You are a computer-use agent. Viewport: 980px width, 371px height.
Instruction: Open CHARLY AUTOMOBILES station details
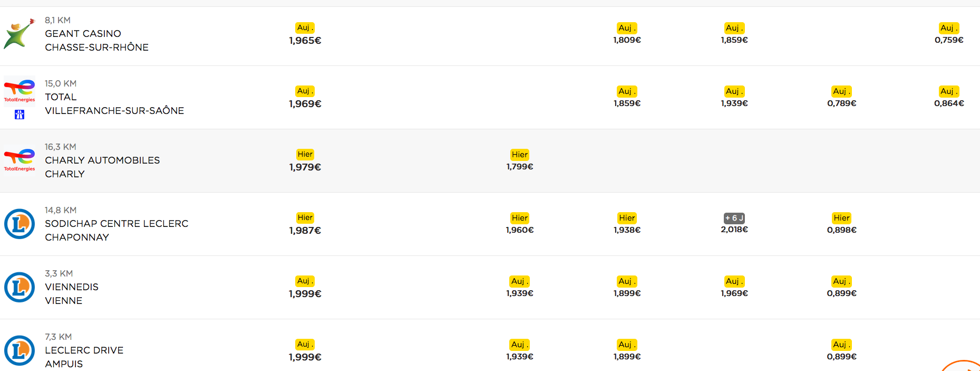[102, 167]
